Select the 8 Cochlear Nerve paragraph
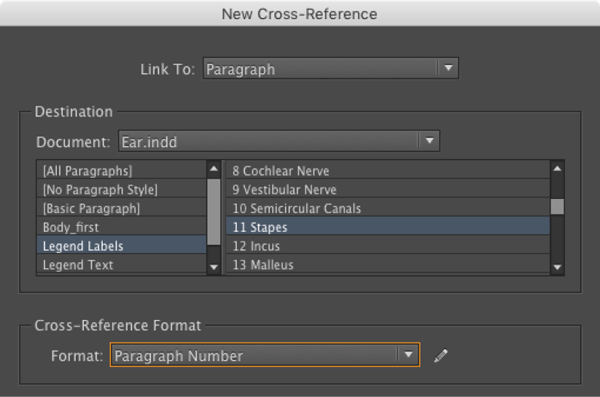The height and width of the screenshot is (397, 600). (388, 170)
